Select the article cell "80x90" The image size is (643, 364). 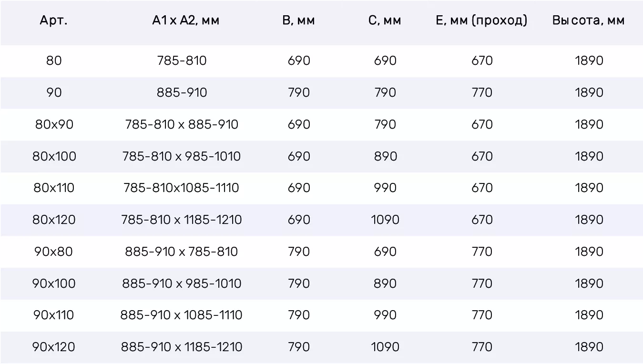coord(54,124)
